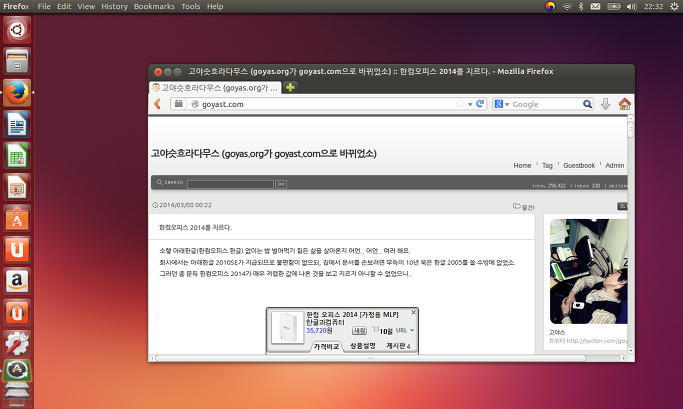Open the History menu
Viewport: 683px width, 409px height.
pyautogui.click(x=115, y=6)
